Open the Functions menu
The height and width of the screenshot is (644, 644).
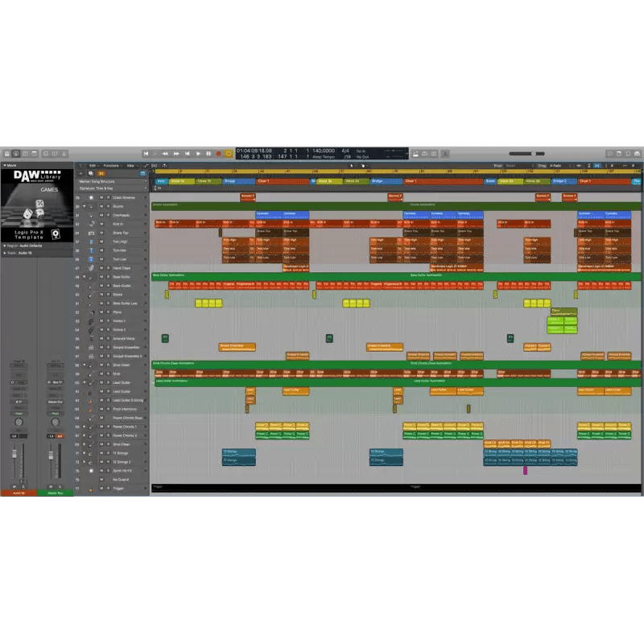113,166
